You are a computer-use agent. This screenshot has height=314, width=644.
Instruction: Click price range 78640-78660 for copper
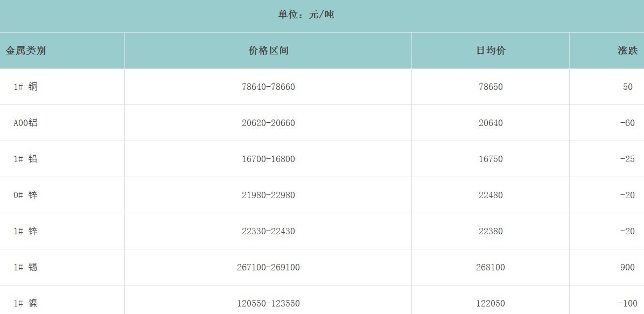[x=268, y=87]
